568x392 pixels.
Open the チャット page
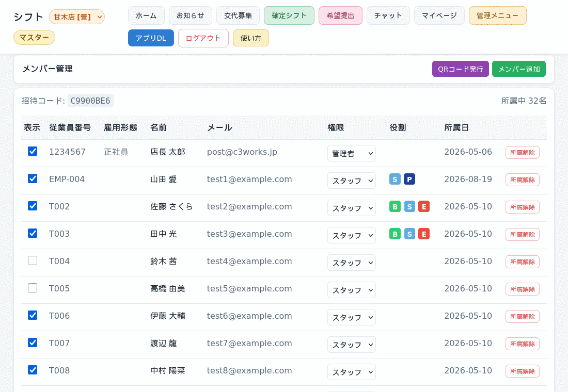point(388,15)
